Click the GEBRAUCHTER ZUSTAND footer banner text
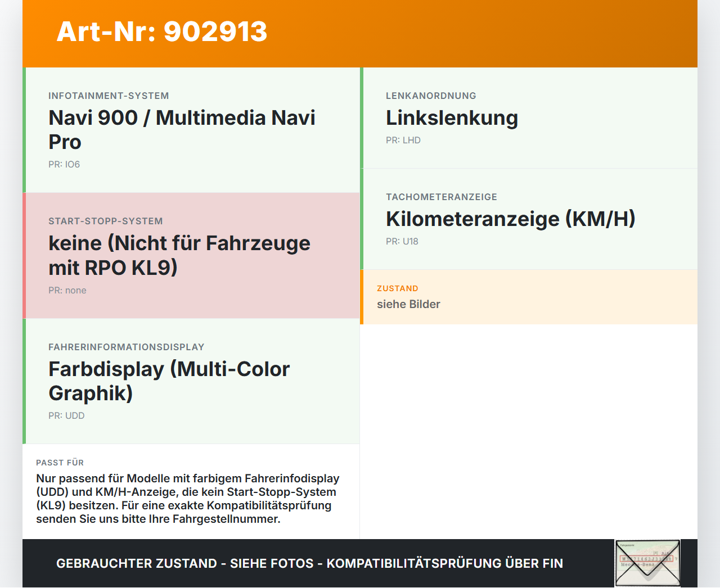 pyautogui.click(x=309, y=563)
